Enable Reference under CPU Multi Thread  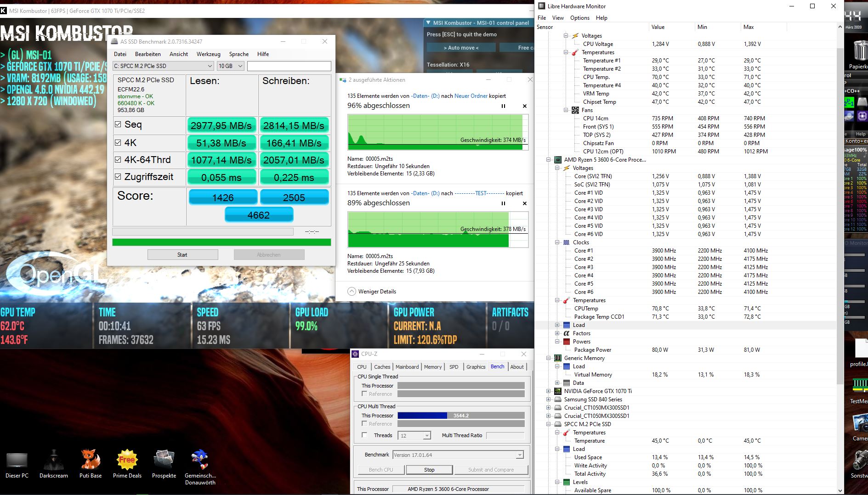click(364, 424)
